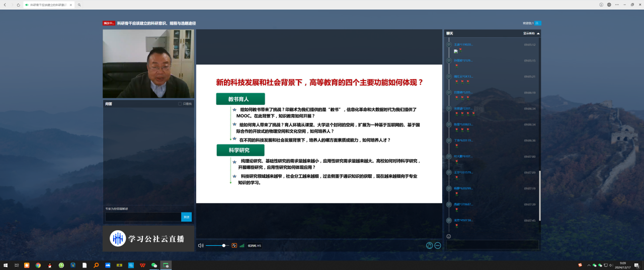Viewport: 644px width, 270px height.
Task: Click the raise hand icon
Action: (x=429, y=245)
